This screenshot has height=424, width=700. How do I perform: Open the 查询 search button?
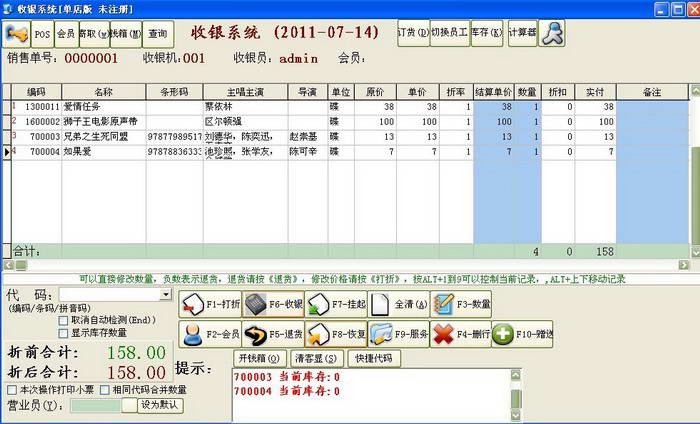(x=158, y=34)
